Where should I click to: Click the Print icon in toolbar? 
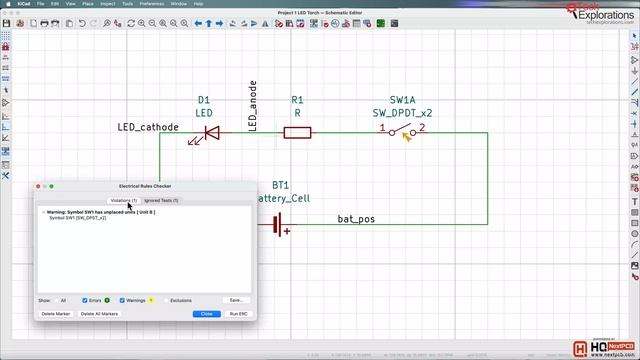(x=44, y=24)
